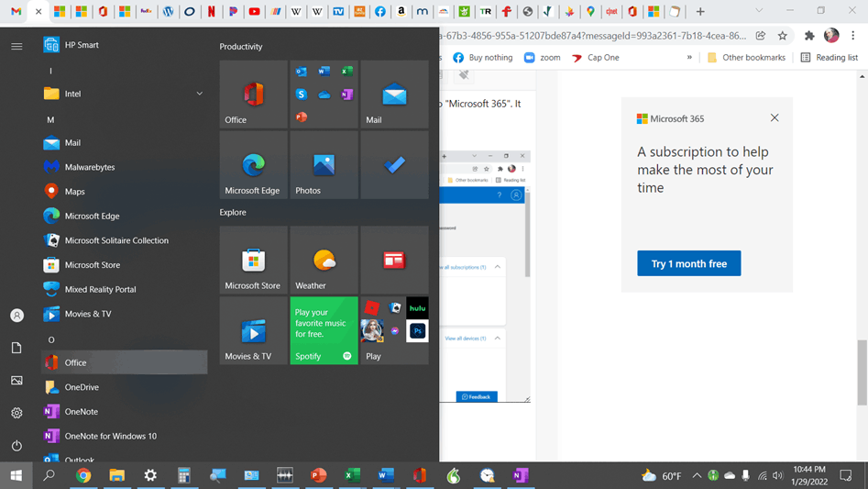
Task: Open Chrome from the taskbar
Action: [83, 475]
